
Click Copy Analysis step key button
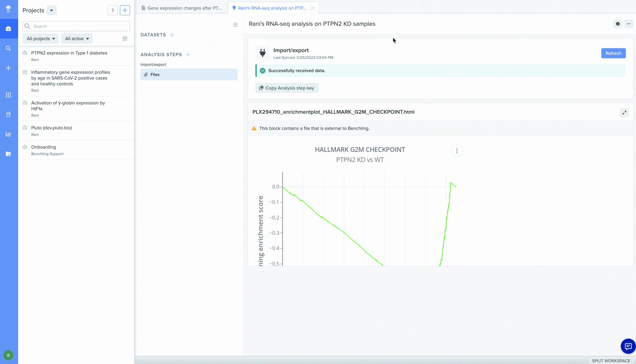tap(287, 88)
